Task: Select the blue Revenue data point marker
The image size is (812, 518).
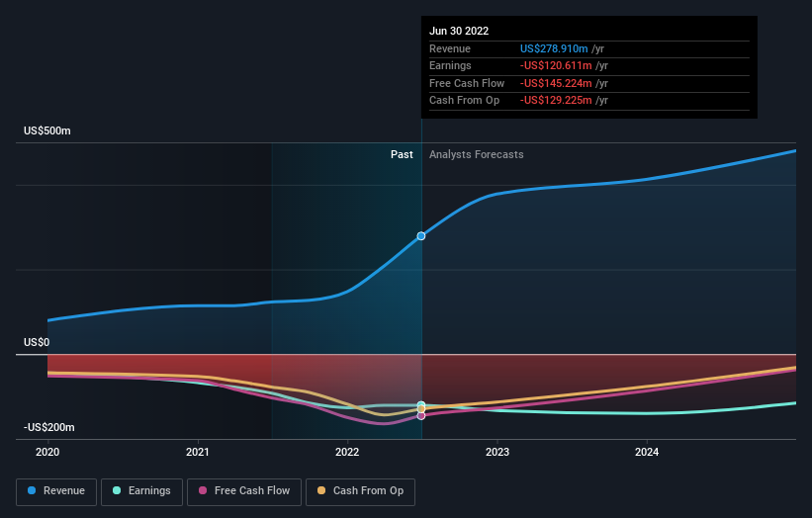Action: 421,236
